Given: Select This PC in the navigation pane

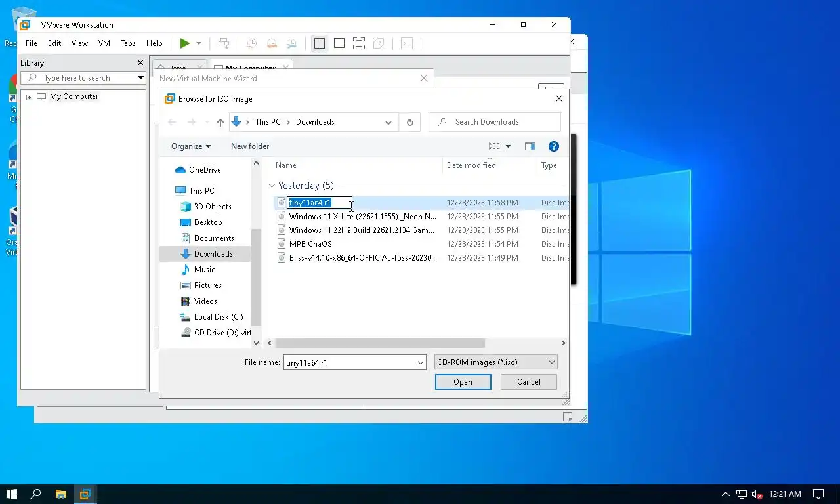Looking at the screenshot, I should coord(201,191).
